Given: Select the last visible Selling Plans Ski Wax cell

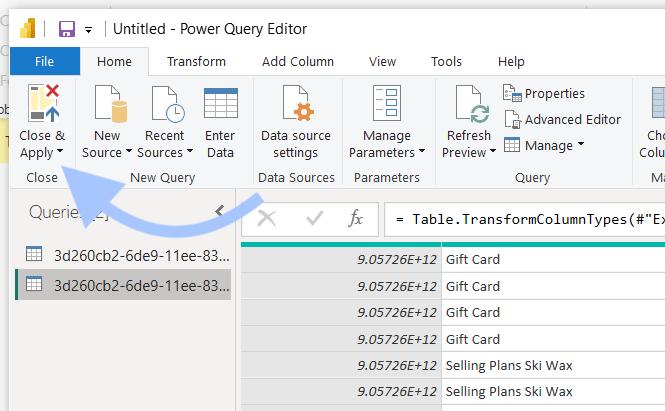Looking at the screenshot, I should point(553,391).
